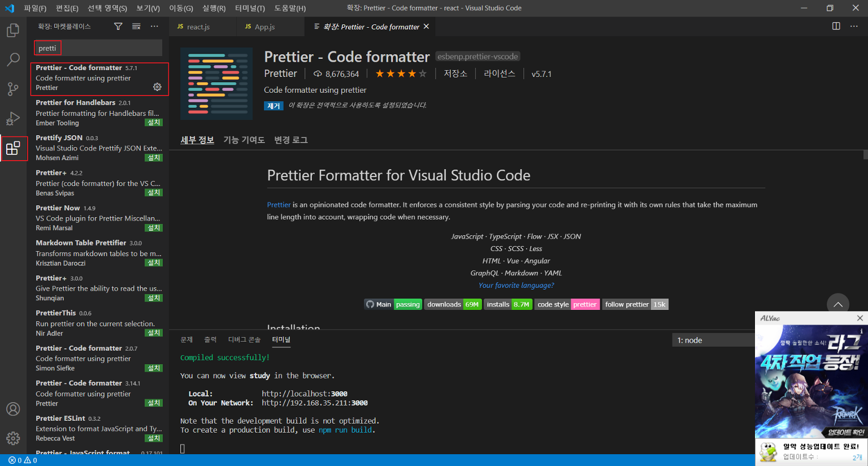This screenshot has width=868, height=466.
Task: Open the 라이선스 license link
Action: click(500, 74)
